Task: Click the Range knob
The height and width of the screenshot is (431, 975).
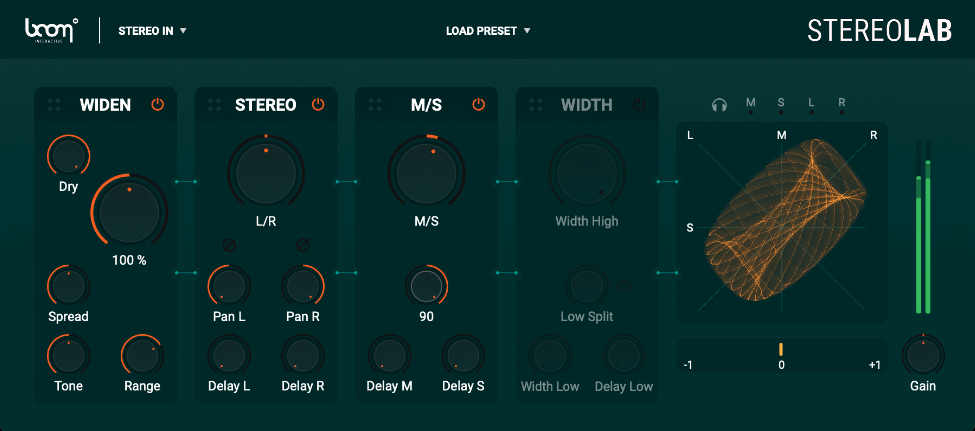Action: [x=142, y=356]
